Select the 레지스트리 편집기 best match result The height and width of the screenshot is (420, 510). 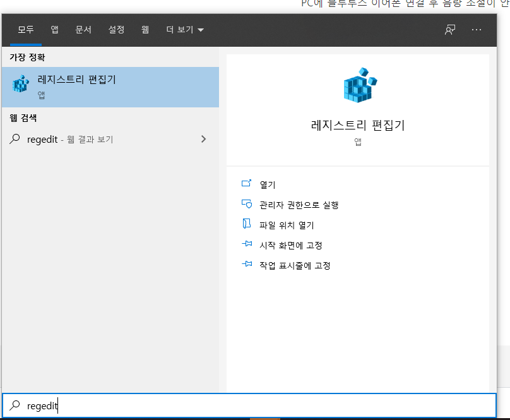[x=110, y=87]
